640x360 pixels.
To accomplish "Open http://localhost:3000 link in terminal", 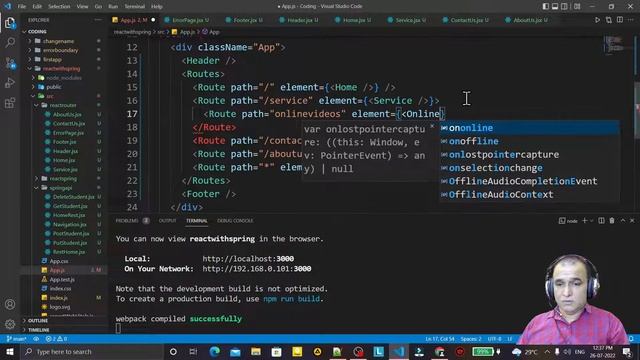I will (x=248, y=258).
